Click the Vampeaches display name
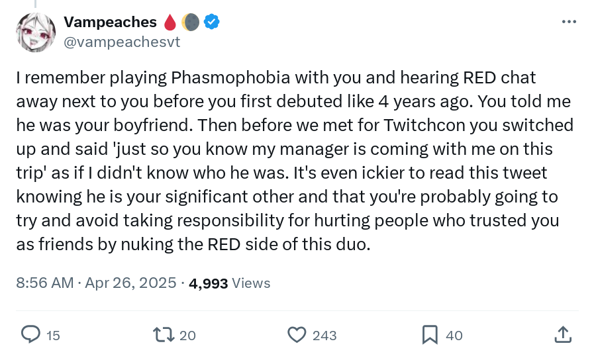Viewport: 594px width, 364px height. coord(110,22)
